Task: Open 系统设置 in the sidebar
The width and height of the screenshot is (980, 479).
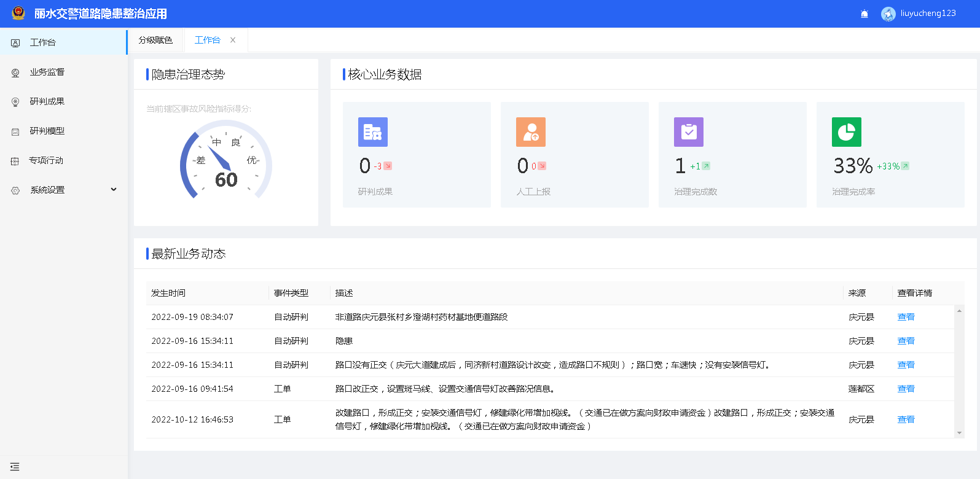Action: coord(64,190)
